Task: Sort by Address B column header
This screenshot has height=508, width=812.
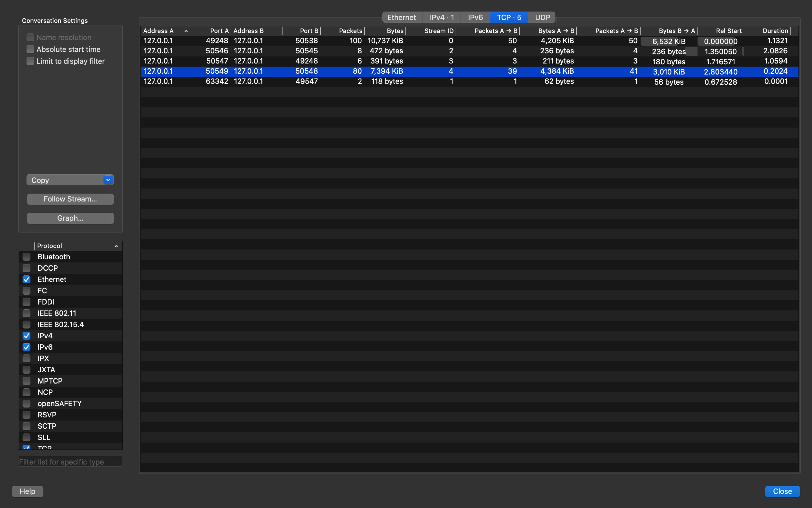Action: click(x=257, y=31)
